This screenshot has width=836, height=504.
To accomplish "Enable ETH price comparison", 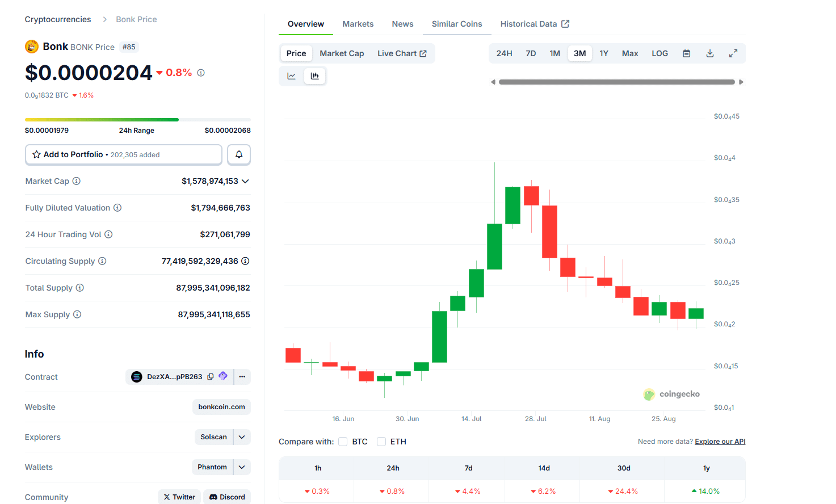I will point(381,441).
